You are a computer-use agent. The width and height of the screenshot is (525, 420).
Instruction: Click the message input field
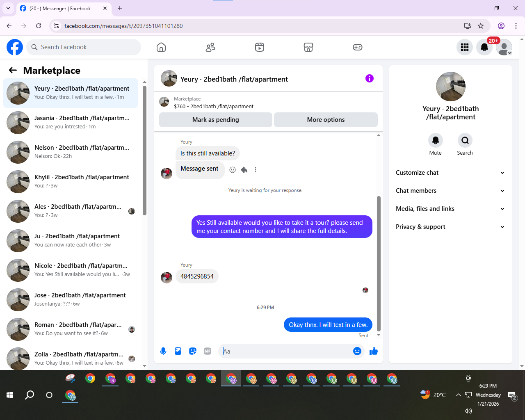[286, 351]
